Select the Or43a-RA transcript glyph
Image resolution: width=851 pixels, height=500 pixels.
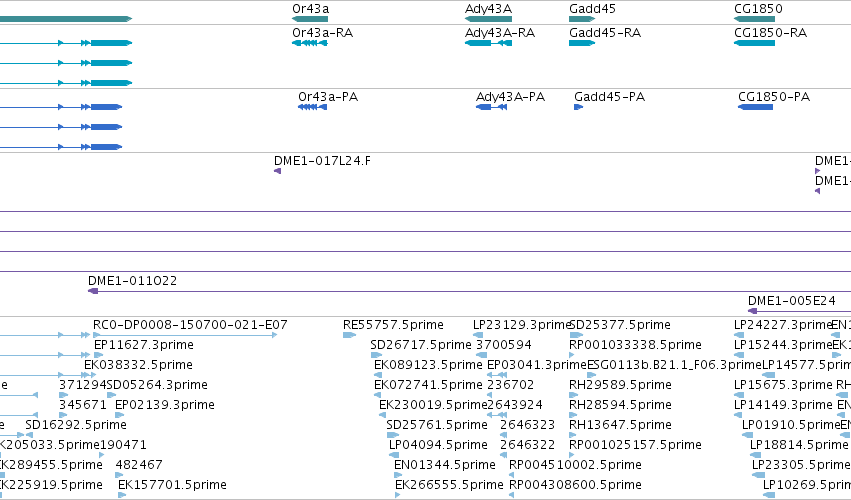310,43
